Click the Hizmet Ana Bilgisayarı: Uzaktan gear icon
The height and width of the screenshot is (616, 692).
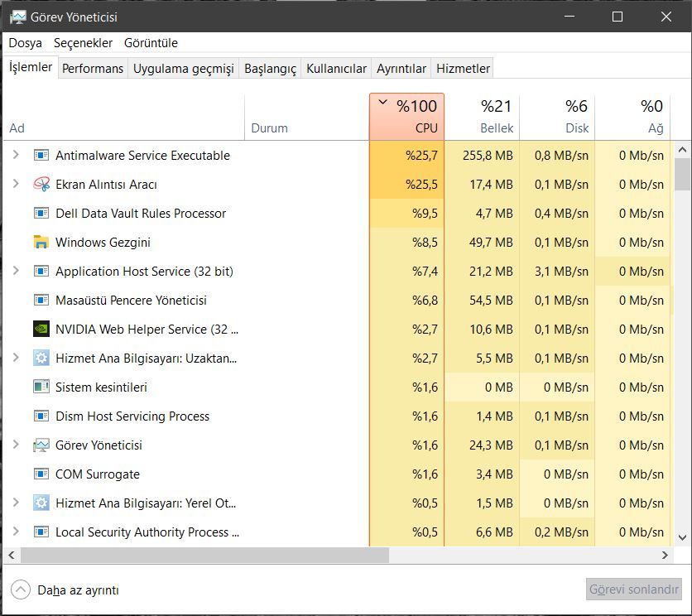click(x=41, y=359)
